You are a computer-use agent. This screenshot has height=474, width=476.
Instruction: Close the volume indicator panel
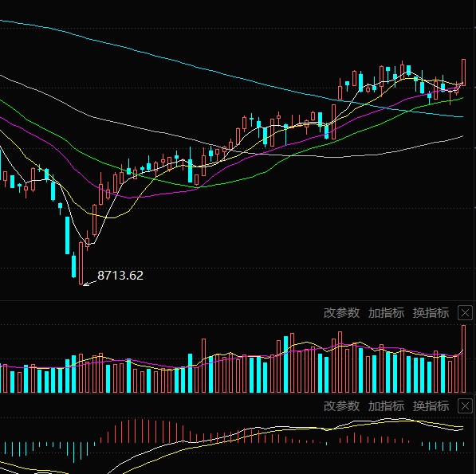pos(465,312)
